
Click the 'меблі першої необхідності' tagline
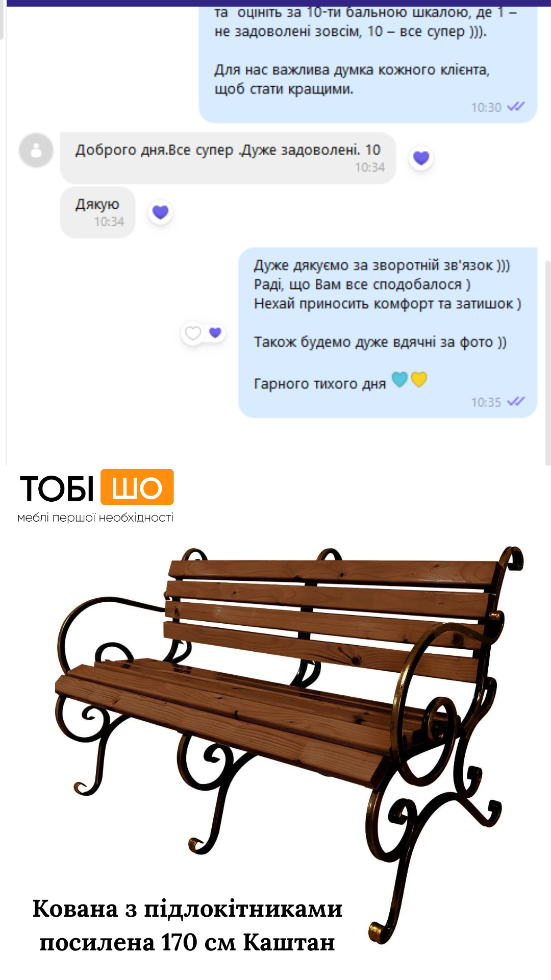(x=95, y=518)
